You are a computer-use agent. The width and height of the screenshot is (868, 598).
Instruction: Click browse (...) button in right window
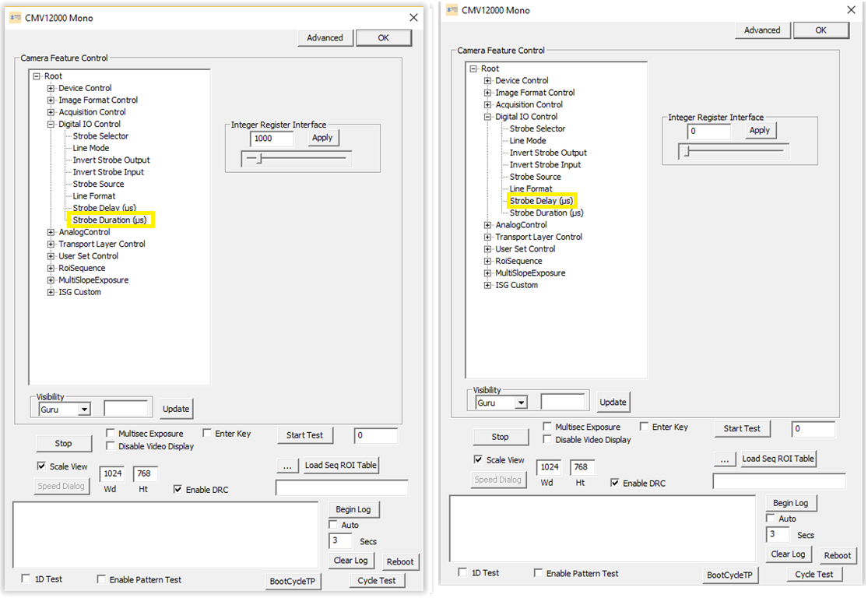(724, 459)
